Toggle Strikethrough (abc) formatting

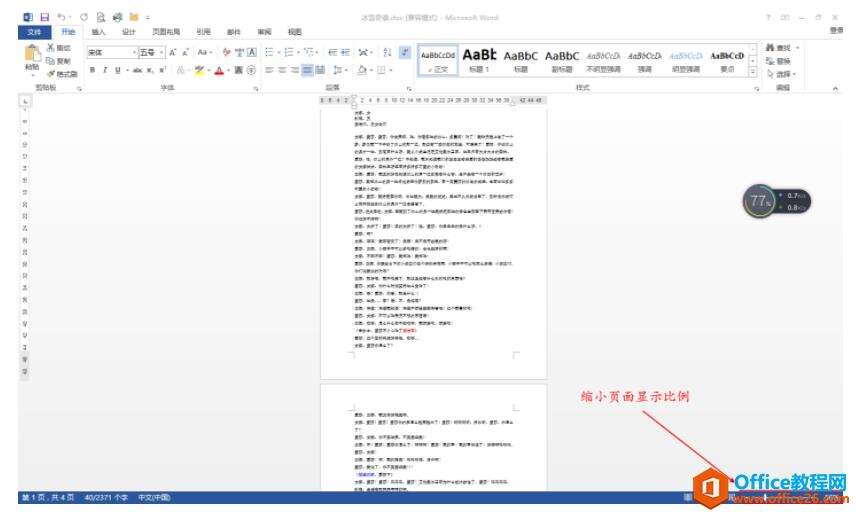[138, 70]
